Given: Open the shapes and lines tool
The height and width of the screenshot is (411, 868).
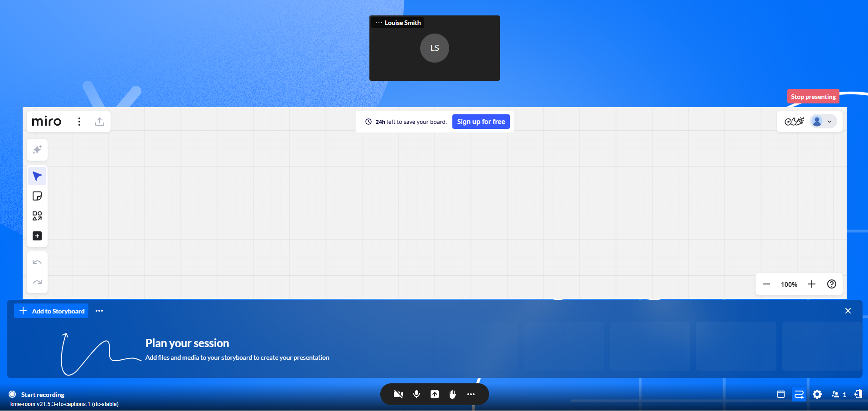Looking at the screenshot, I should [x=37, y=216].
